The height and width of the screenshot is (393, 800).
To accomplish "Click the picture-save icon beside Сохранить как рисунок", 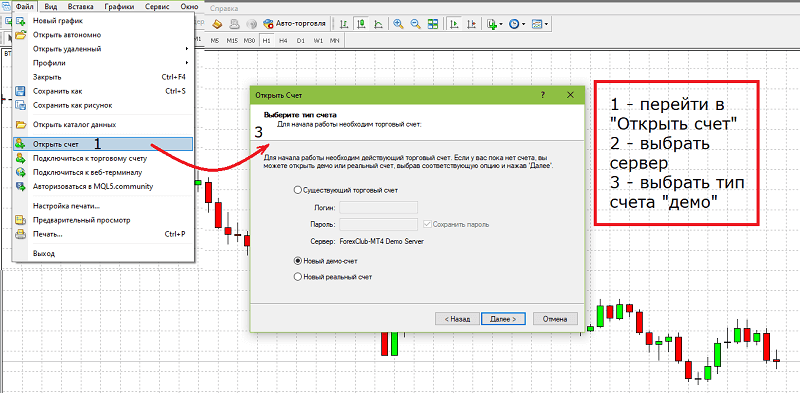I will [20, 105].
